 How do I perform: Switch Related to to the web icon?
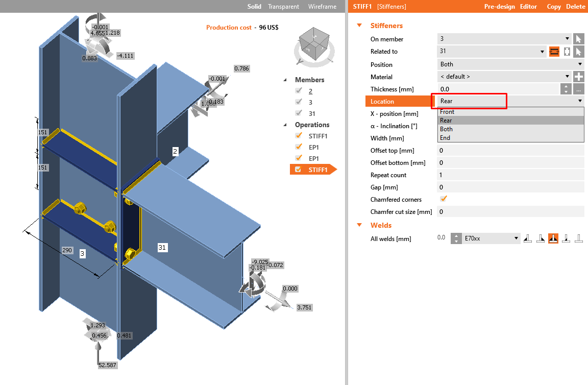point(567,51)
